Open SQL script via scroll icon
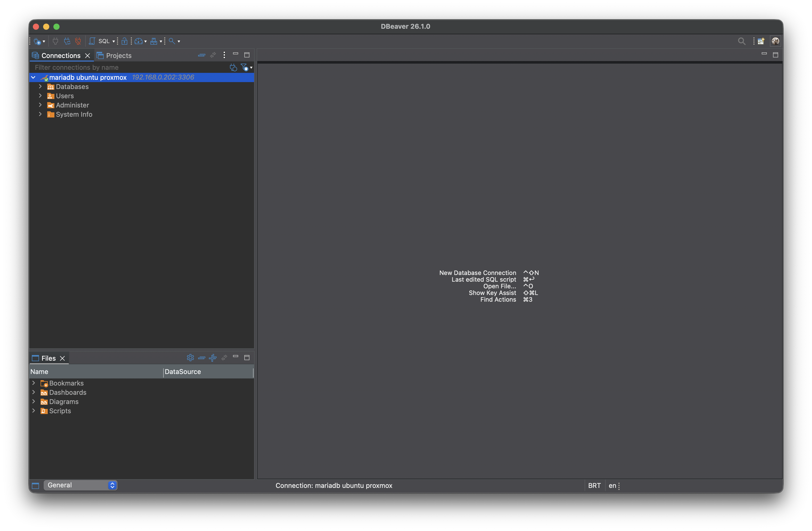This screenshot has width=812, height=531. (x=92, y=41)
